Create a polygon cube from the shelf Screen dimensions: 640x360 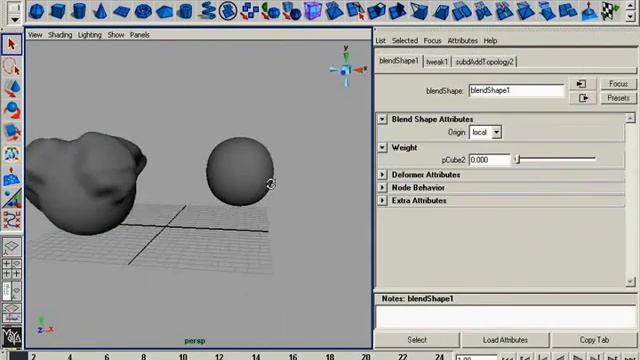click(58, 11)
